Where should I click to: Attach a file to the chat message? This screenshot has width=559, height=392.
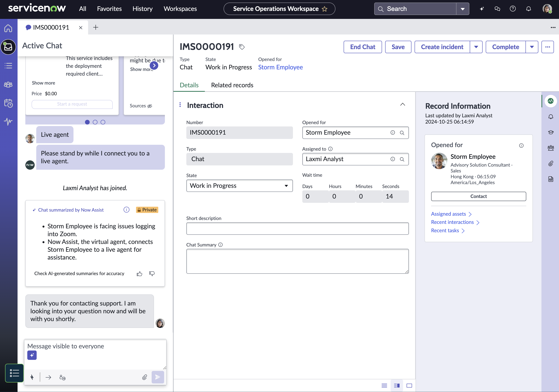pos(145,377)
